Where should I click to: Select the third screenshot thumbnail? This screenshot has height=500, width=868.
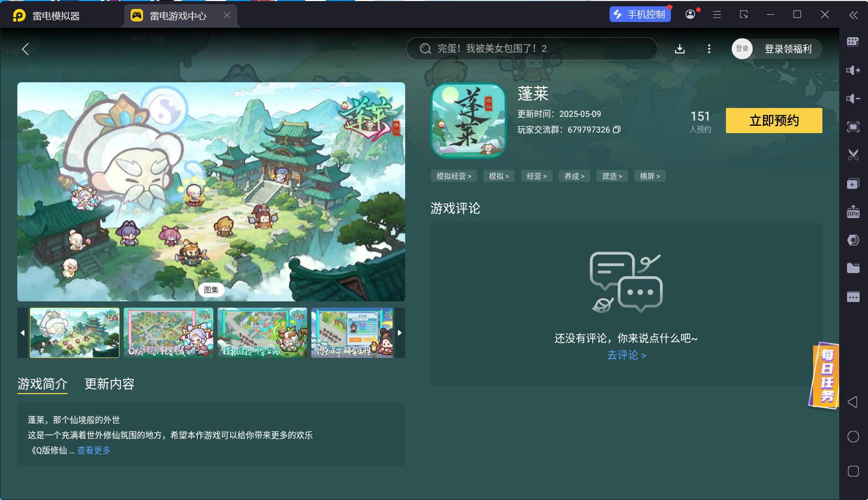(x=263, y=333)
